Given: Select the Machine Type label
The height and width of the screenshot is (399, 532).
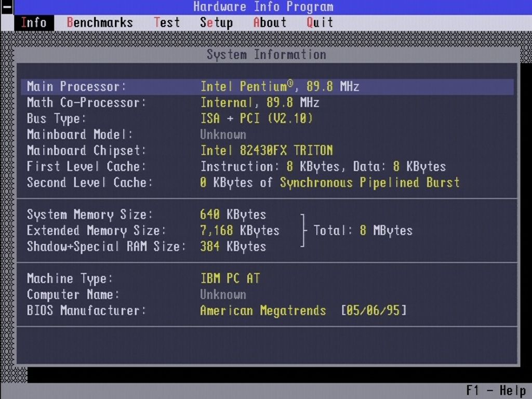Looking at the screenshot, I should click(x=70, y=278).
